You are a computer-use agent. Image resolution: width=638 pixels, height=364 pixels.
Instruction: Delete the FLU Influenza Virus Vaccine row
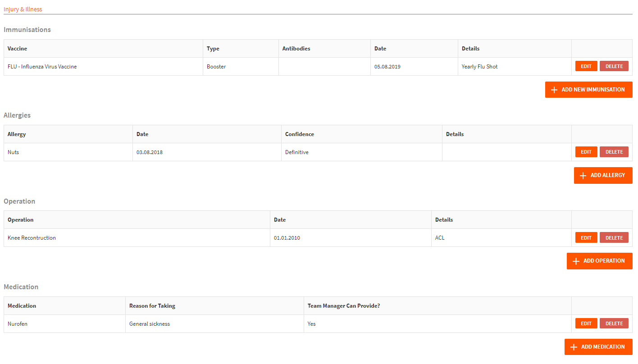click(614, 66)
